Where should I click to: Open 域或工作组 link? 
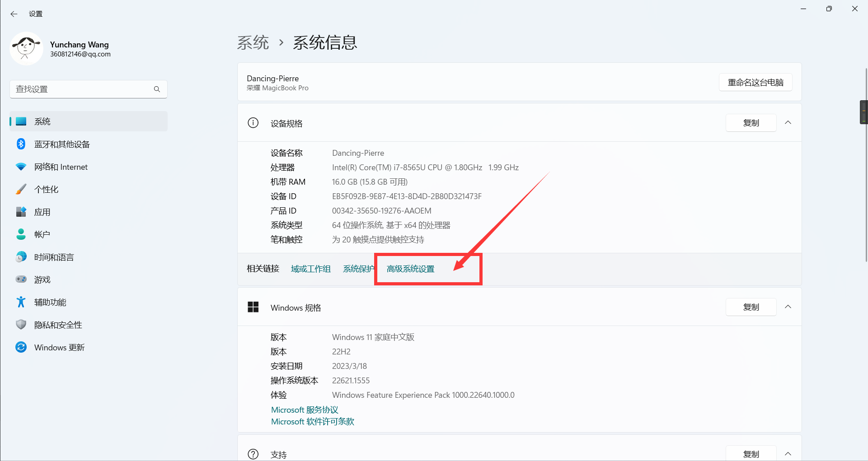click(x=311, y=269)
